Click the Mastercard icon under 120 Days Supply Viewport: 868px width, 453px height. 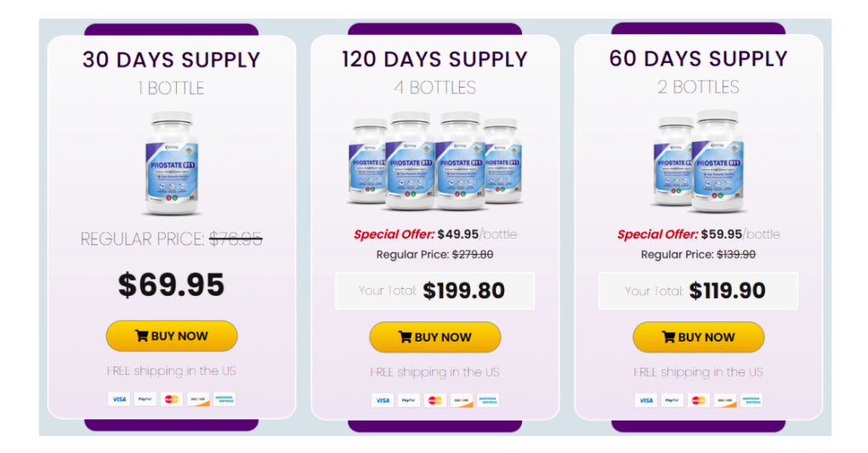[x=435, y=400]
